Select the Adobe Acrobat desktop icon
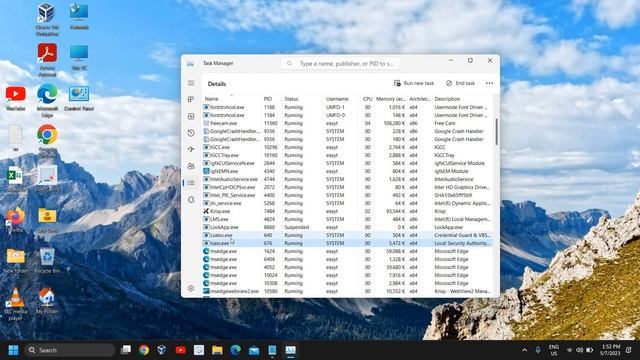This screenshot has height=360, width=640. (x=47, y=60)
